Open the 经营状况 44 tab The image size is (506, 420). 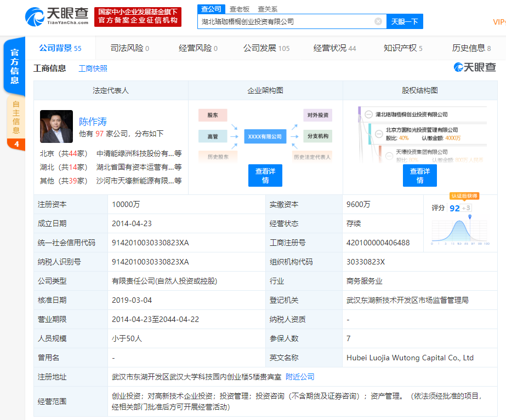[334, 48]
